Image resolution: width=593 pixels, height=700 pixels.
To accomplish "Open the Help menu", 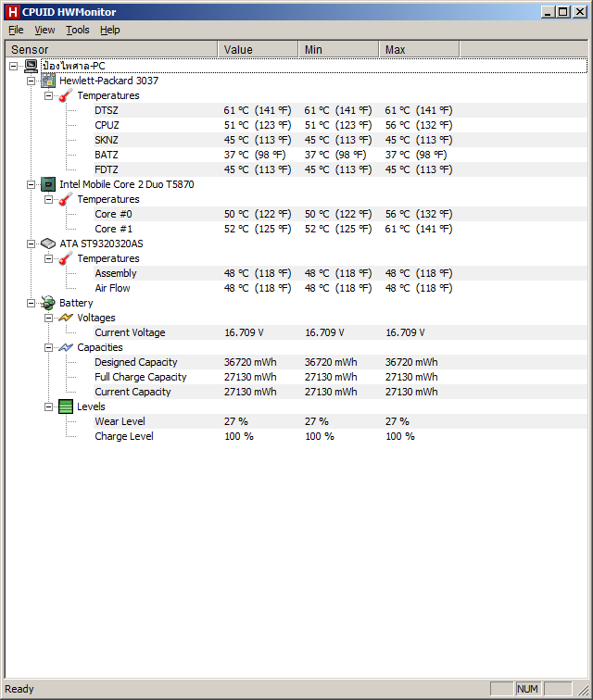I will (110, 30).
